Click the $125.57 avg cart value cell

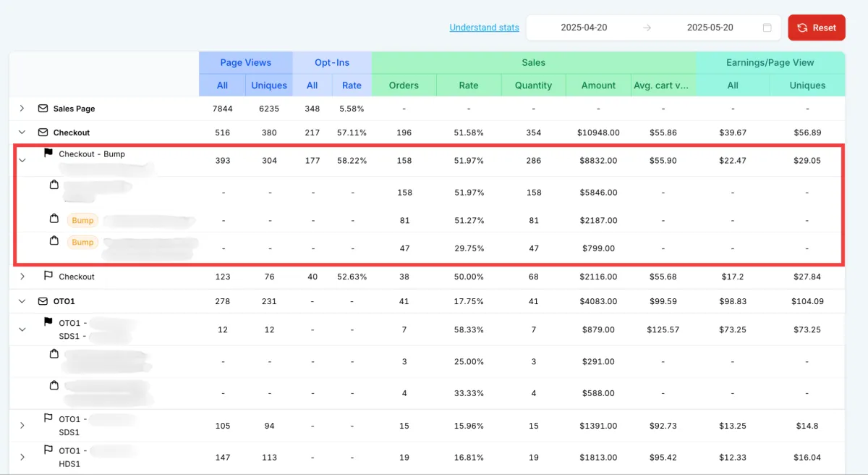click(663, 329)
